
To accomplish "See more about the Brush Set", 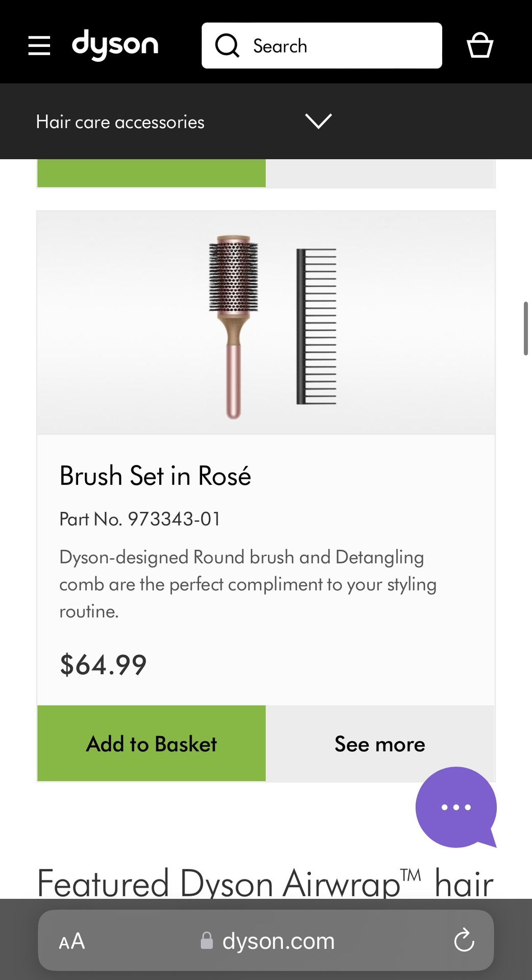I will [x=379, y=744].
